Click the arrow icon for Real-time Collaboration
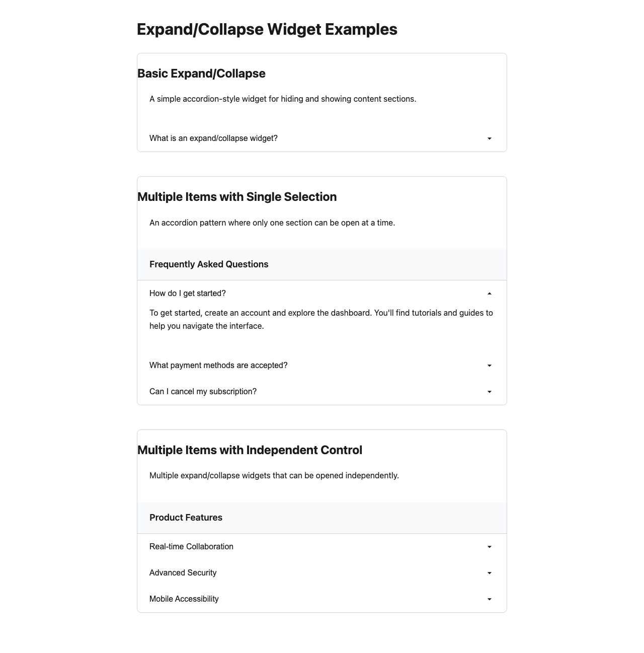Viewport: 644px width, 653px height. (x=490, y=547)
